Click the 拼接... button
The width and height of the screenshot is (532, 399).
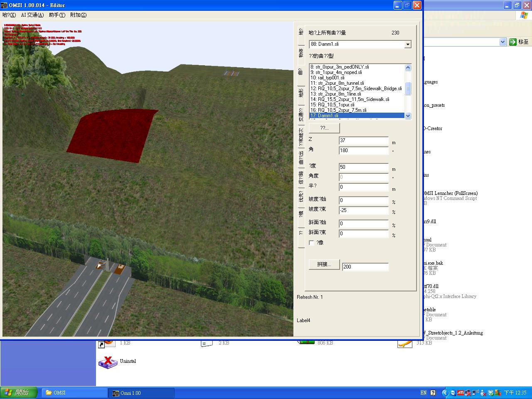click(324, 265)
